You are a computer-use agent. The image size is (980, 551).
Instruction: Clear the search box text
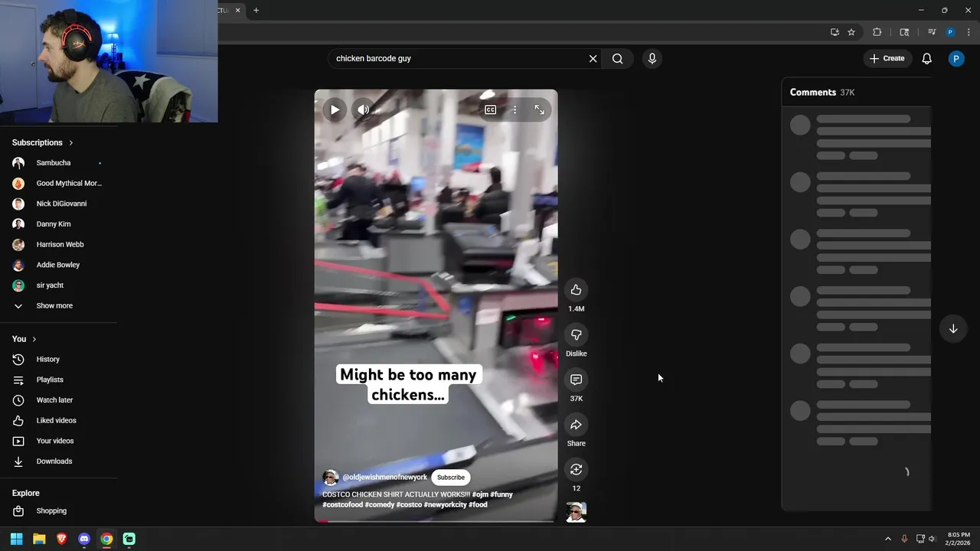[x=593, y=59]
